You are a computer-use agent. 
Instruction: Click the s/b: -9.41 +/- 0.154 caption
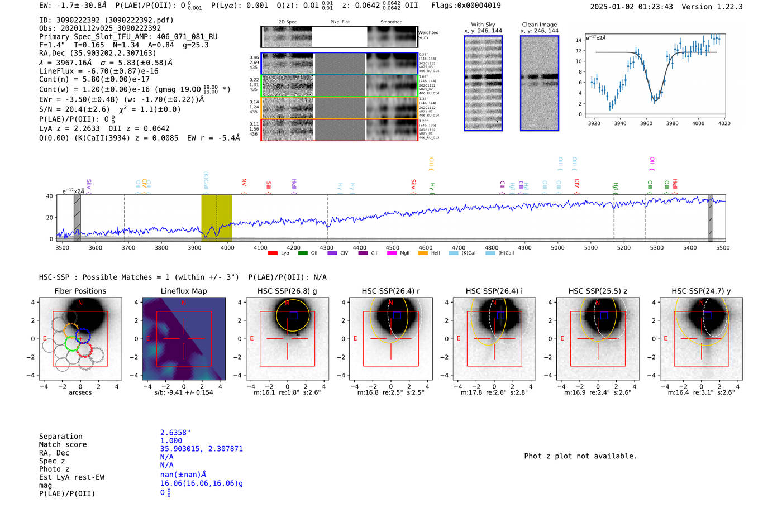click(x=184, y=392)
